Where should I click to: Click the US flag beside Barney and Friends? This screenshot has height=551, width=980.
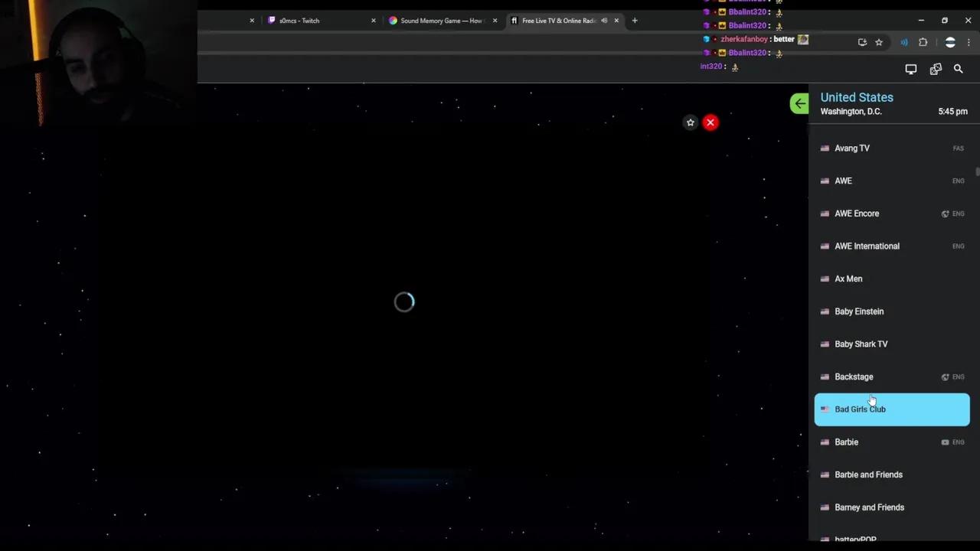tap(825, 507)
